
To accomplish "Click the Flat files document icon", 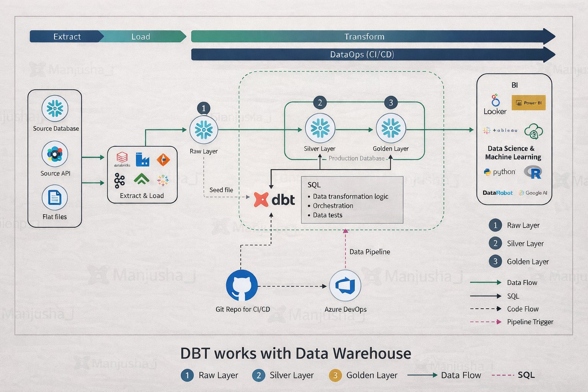I will [55, 198].
